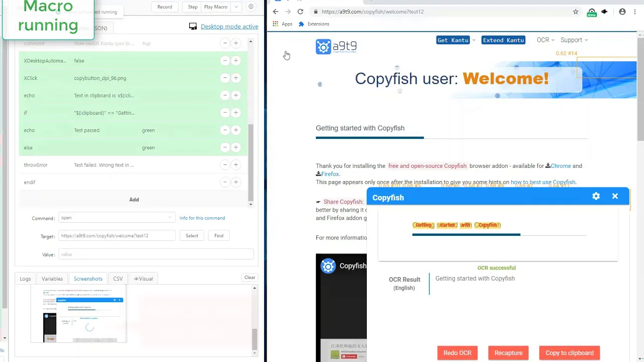
Task: Clear the screenshots panel
Action: tap(250, 278)
